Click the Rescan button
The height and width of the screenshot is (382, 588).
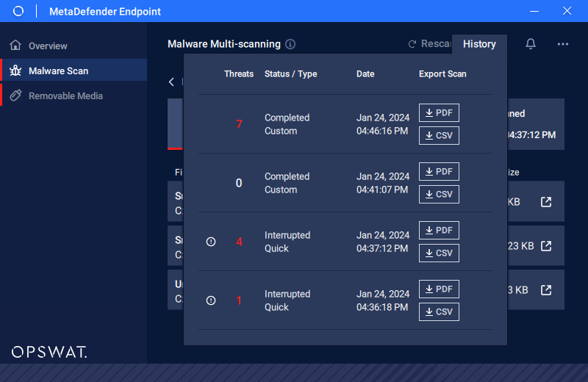[430, 44]
